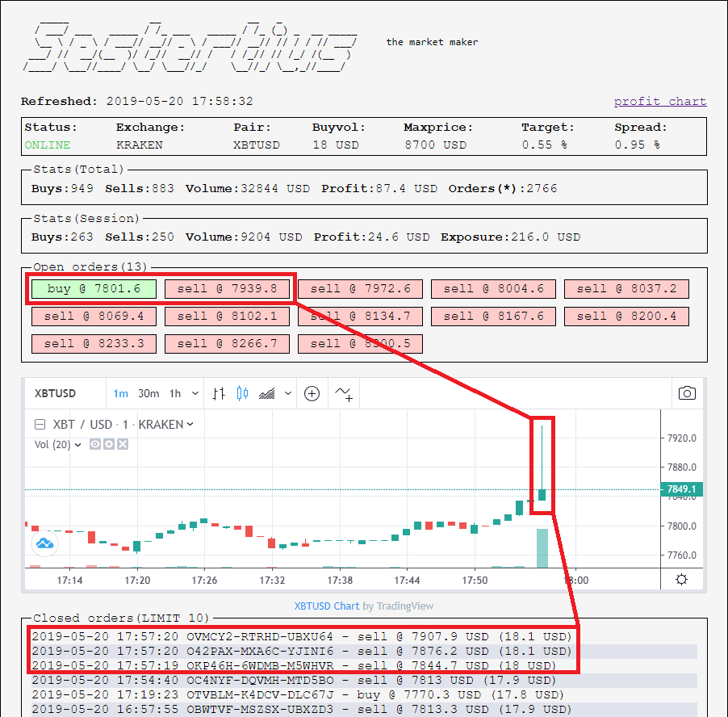Viewport: 728px width, 717px height.
Task: Click the 7920.0 price axis label
Action: [x=681, y=438]
